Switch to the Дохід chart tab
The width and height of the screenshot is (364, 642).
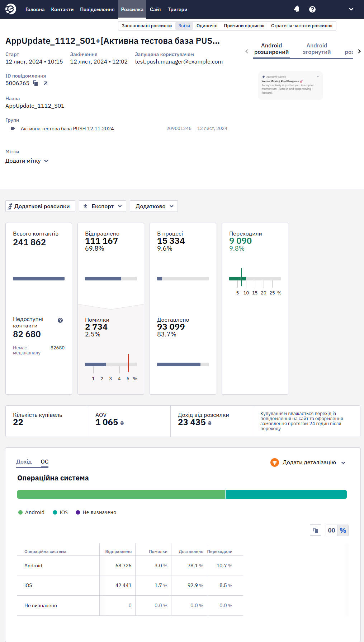(24, 462)
